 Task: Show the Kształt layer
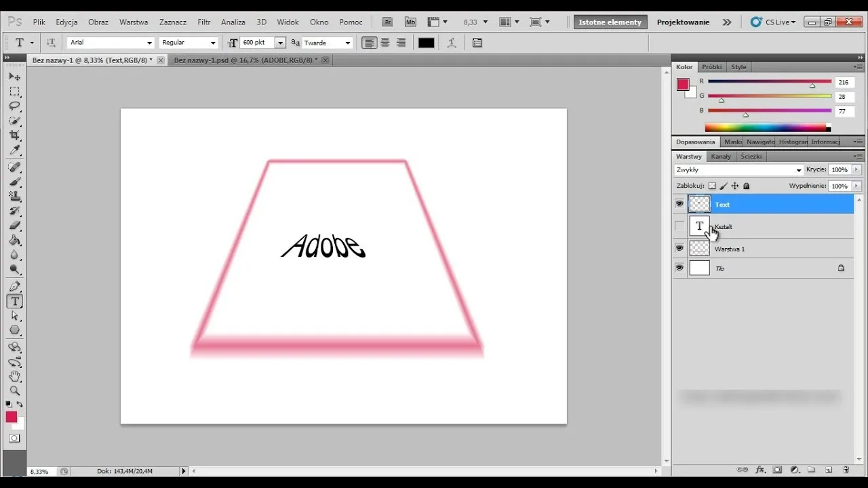(x=679, y=226)
